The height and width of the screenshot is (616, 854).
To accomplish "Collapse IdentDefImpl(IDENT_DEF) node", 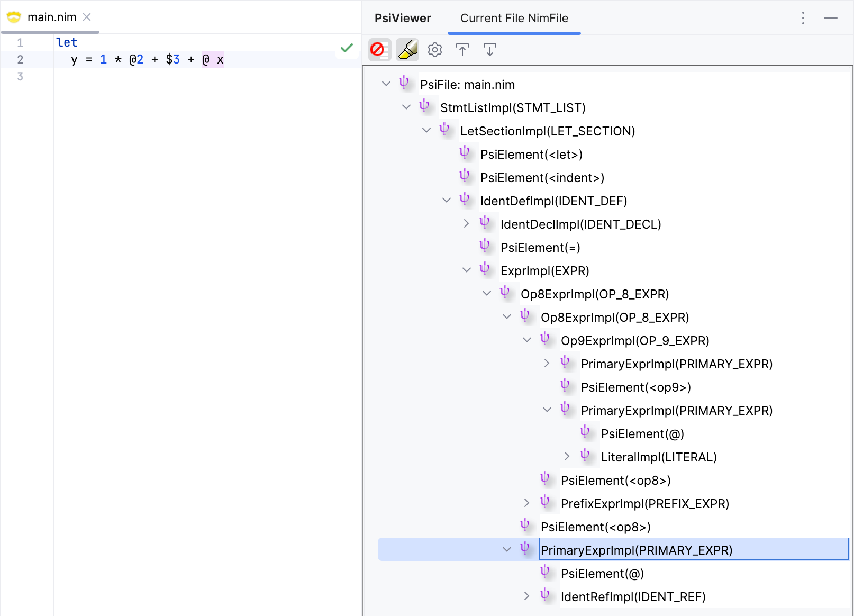I will point(447,200).
